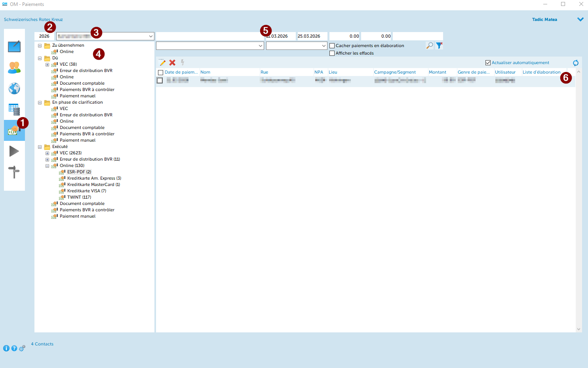The image size is (588, 368).
Task: Click the scroll-up arrow of the payment list
Action: [578, 72]
